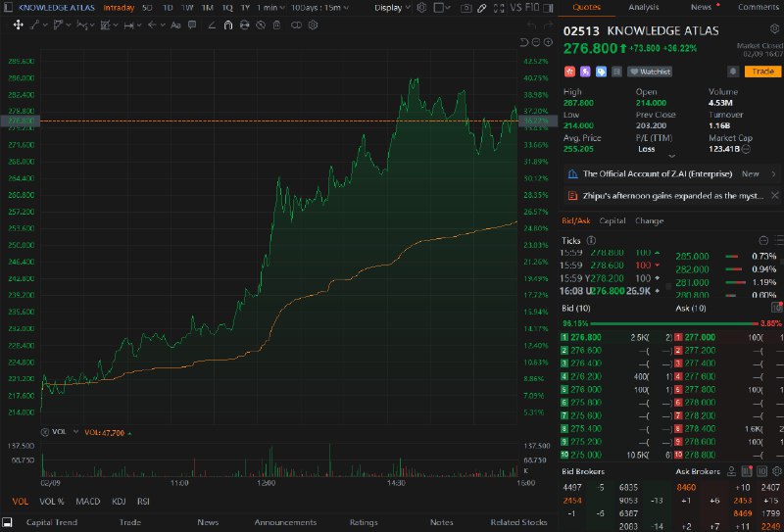Open the 1 min interval dropdown

coord(269,8)
